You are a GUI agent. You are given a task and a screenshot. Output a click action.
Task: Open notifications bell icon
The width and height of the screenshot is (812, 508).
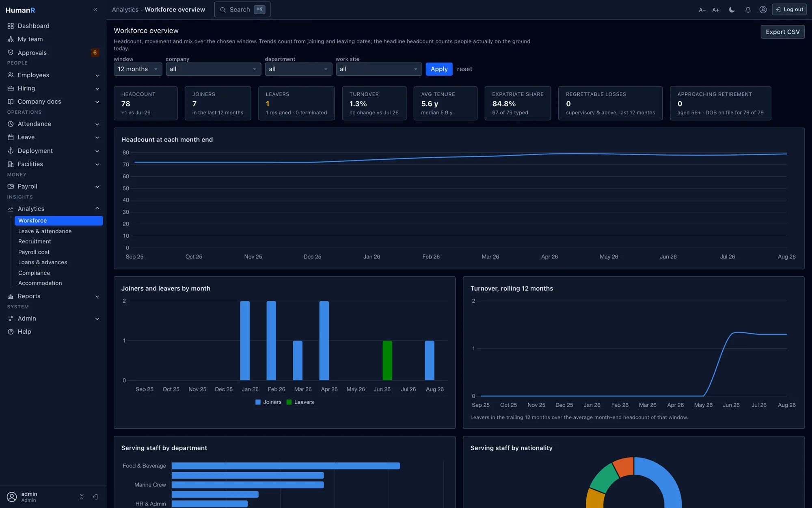[748, 10]
